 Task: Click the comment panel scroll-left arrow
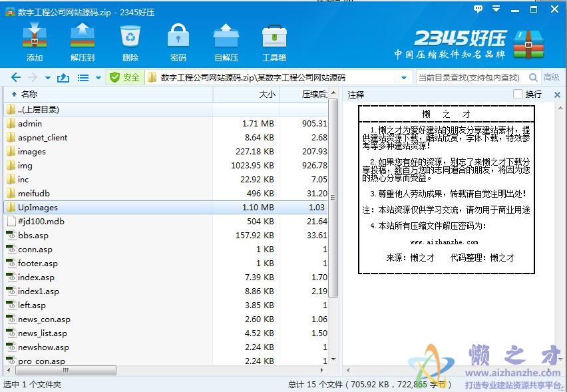click(x=348, y=370)
